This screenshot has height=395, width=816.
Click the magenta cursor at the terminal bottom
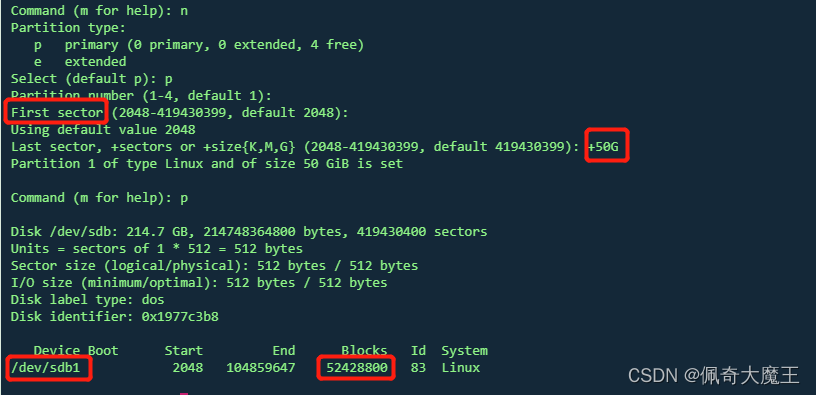click(184, 393)
